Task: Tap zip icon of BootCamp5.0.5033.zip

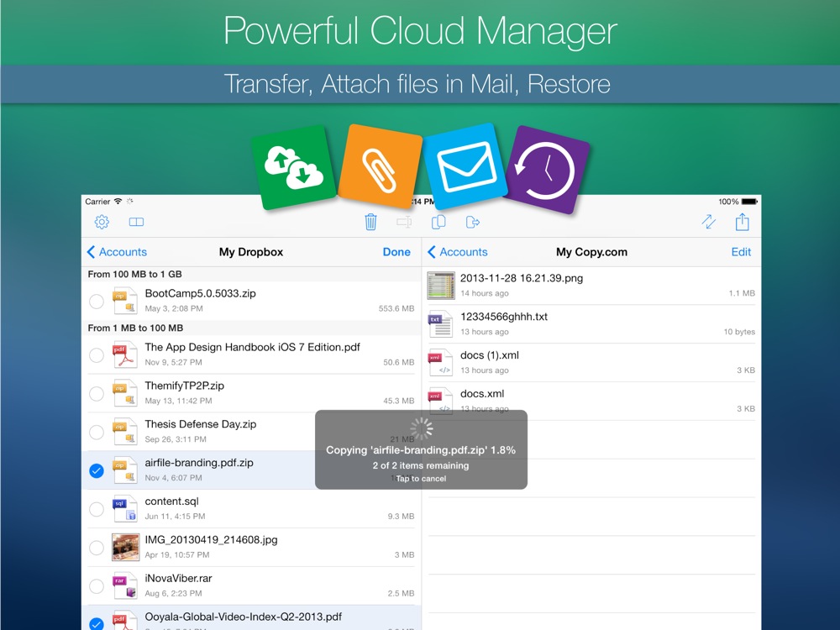Action: point(125,301)
